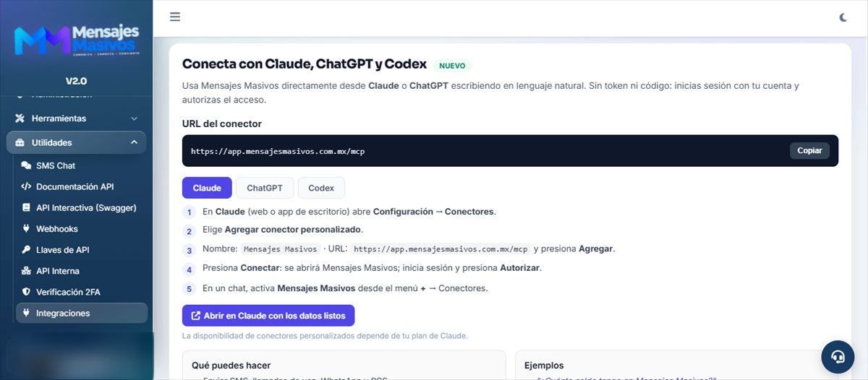Switch to the ChatGPT tab
Viewport: 868px width, 380px height.
click(x=265, y=188)
